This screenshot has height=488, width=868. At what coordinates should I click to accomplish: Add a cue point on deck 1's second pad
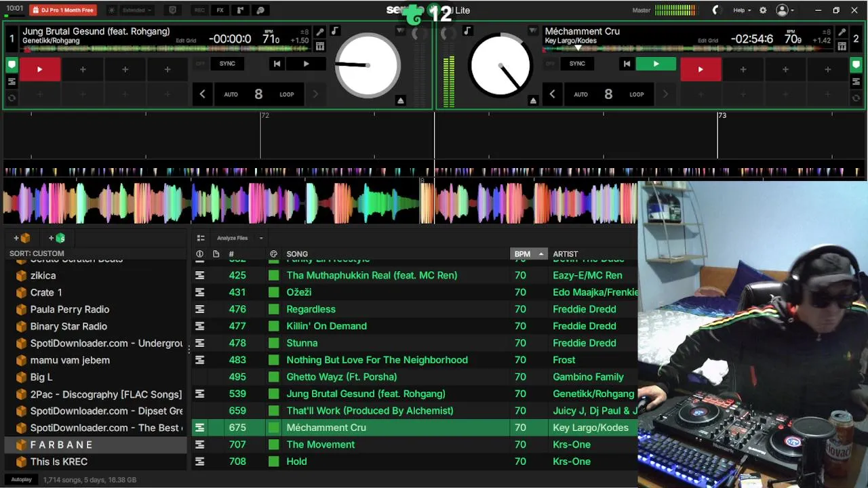click(83, 69)
